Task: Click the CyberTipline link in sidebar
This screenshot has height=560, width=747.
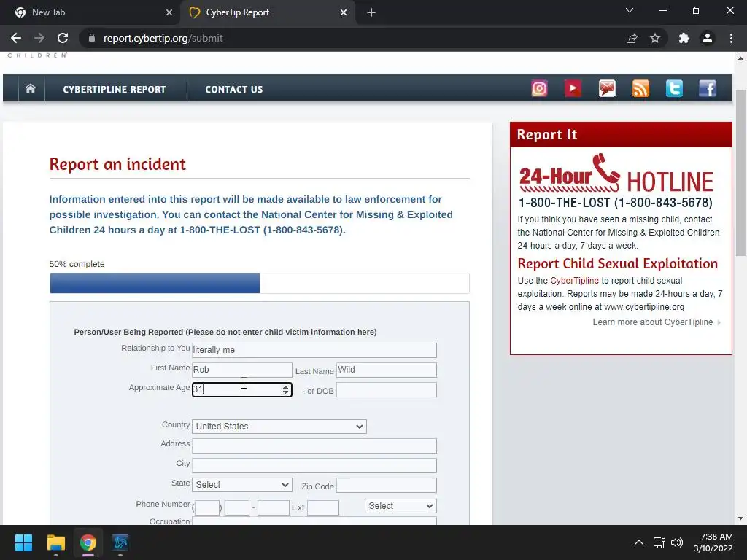Action: [574, 281]
